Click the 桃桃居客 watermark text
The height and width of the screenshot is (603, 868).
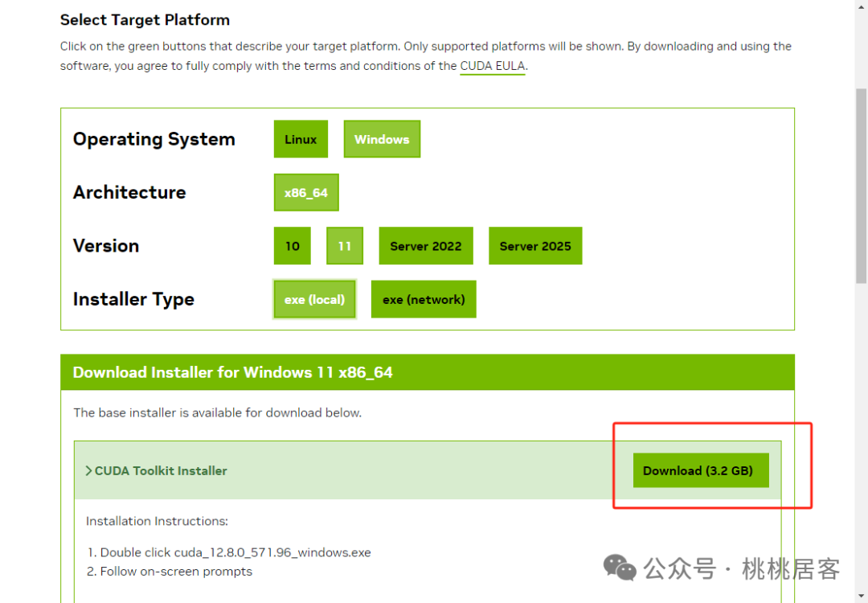pyautogui.click(x=791, y=568)
